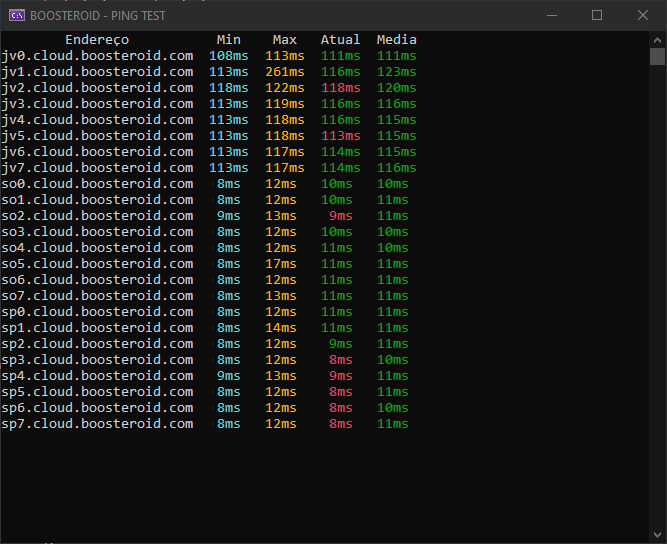Click sp1.cloud.boosteroid.com address
The height and width of the screenshot is (544, 667).
(x=97, y=329)
